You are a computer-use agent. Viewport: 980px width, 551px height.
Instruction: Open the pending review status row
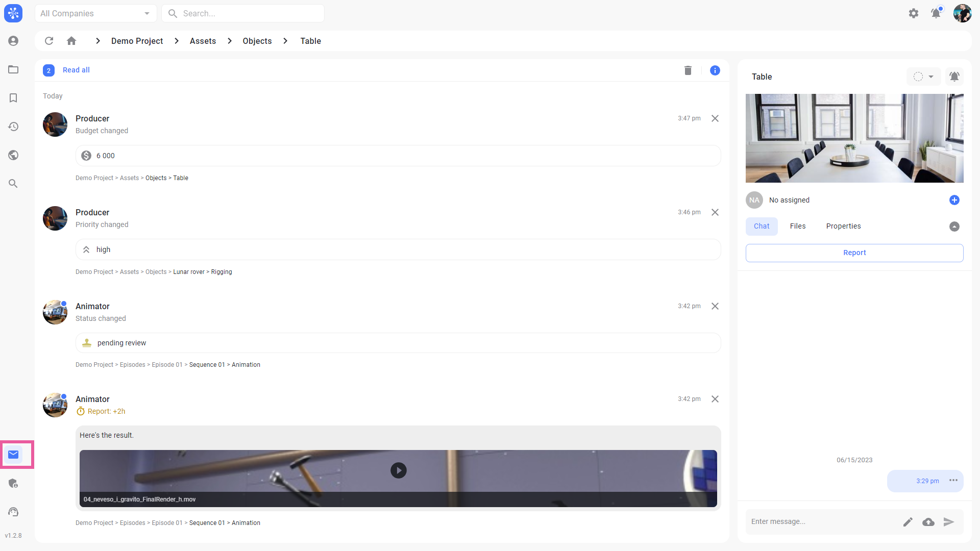click(398, 343)
